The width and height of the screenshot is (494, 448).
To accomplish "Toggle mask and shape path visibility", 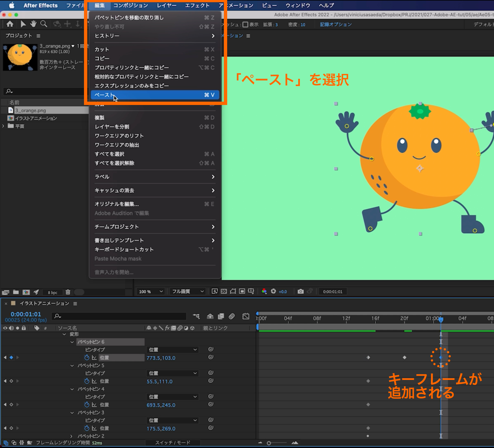I will (233, 291).
